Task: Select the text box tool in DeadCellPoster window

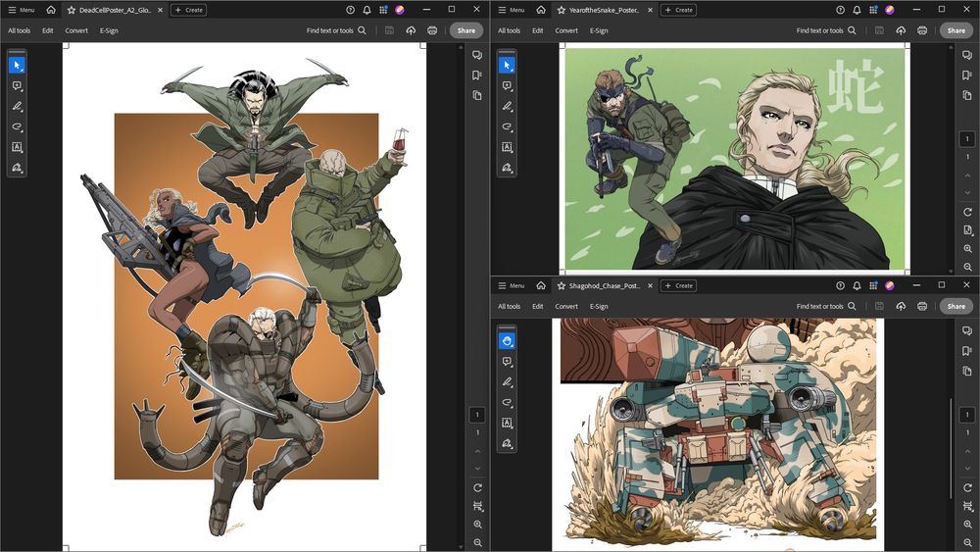Action: pyautogui.click(x=17, y=147)
